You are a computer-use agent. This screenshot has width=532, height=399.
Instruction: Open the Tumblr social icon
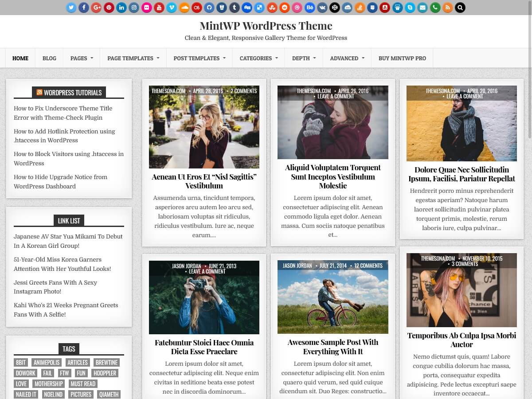[235, 8]
